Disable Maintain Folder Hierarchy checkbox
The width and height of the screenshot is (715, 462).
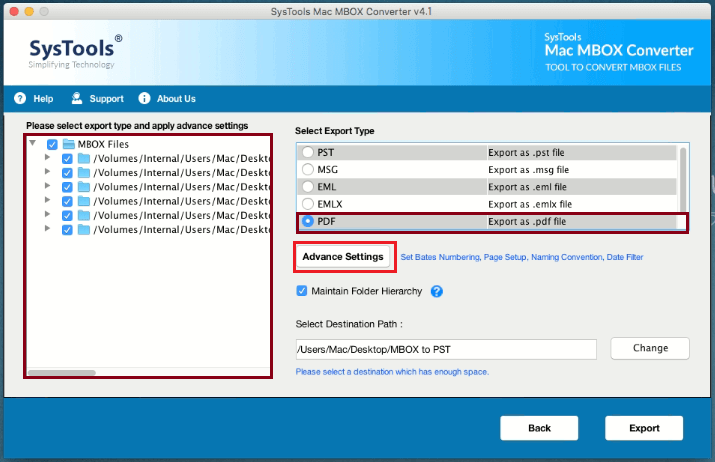click(301, 291)
